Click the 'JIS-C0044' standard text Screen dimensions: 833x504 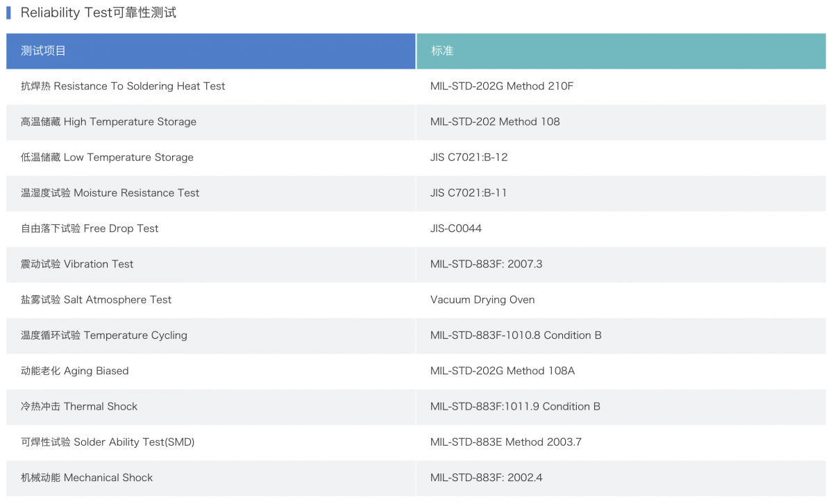(x=455, y=228)
